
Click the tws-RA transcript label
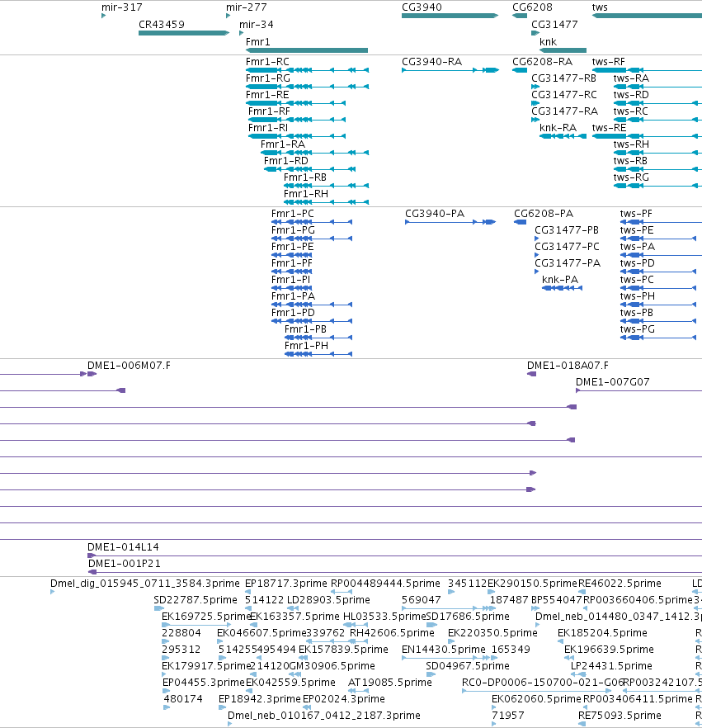pyautogui.click(x=631, y=78)
